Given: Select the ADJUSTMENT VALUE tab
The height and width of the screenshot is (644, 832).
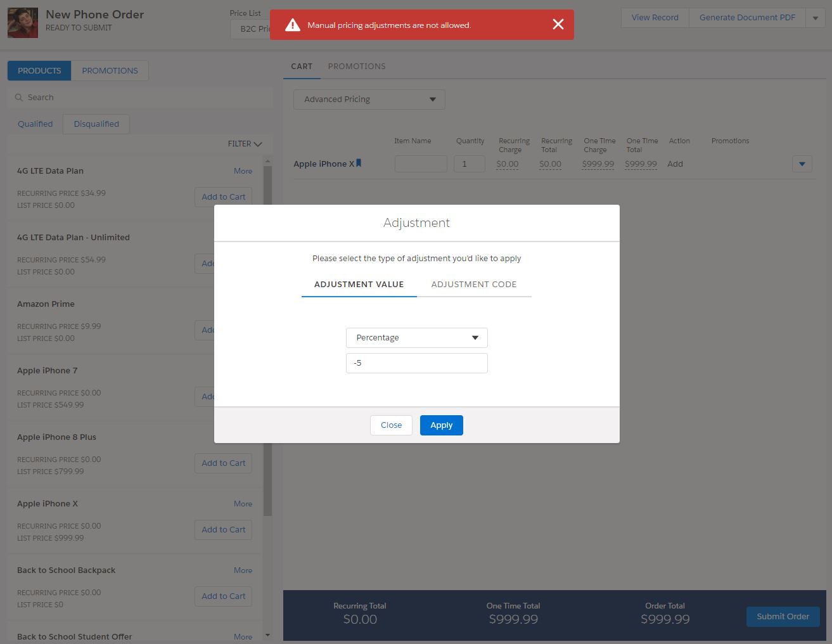Looking at the screenshot, I should point(359,285).
